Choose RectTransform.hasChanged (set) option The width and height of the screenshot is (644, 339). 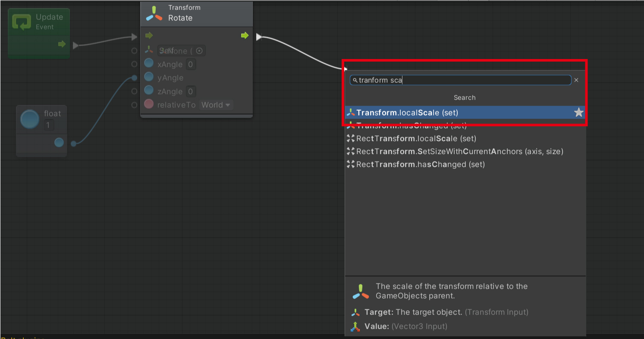[x=421, y=165]
